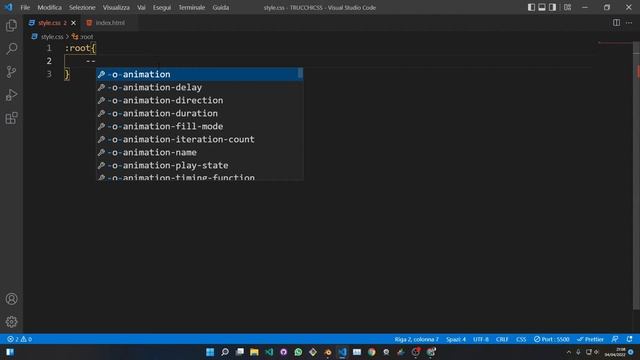Close the style.css tab
Screen dimensions: 640x360
pos(73,23)
